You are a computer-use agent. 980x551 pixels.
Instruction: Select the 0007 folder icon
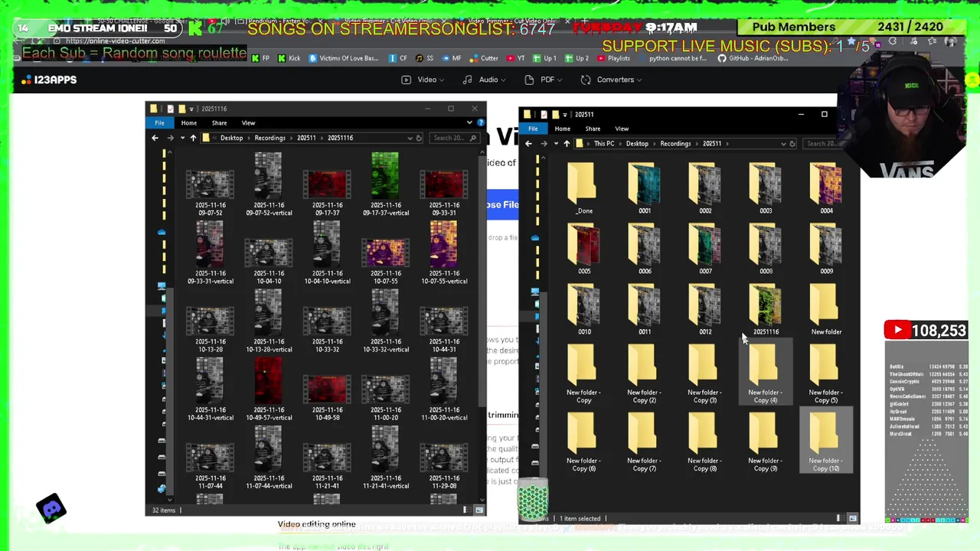tap(704, 245)
